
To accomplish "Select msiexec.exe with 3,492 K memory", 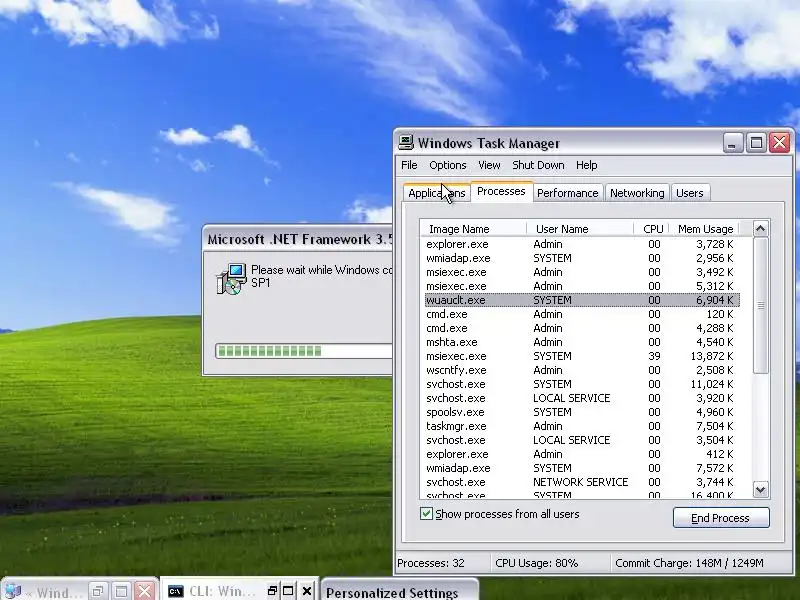I will [x=582, y=272].
